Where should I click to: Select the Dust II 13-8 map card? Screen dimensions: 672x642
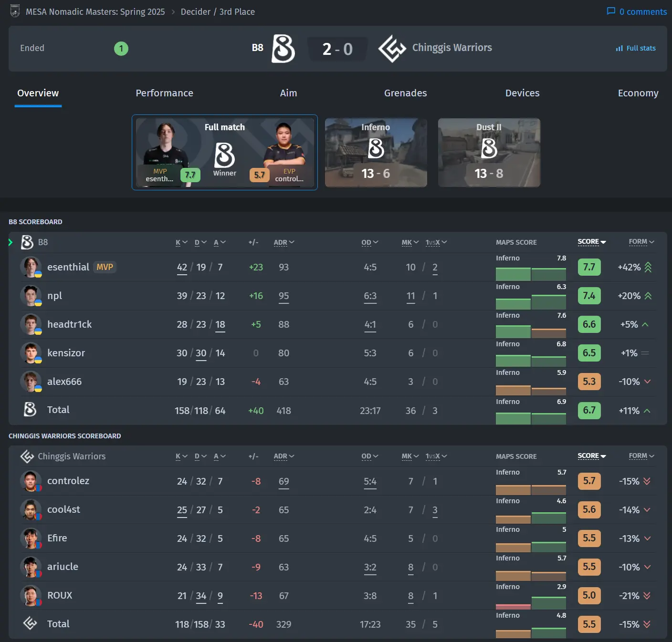click(489, 153)
